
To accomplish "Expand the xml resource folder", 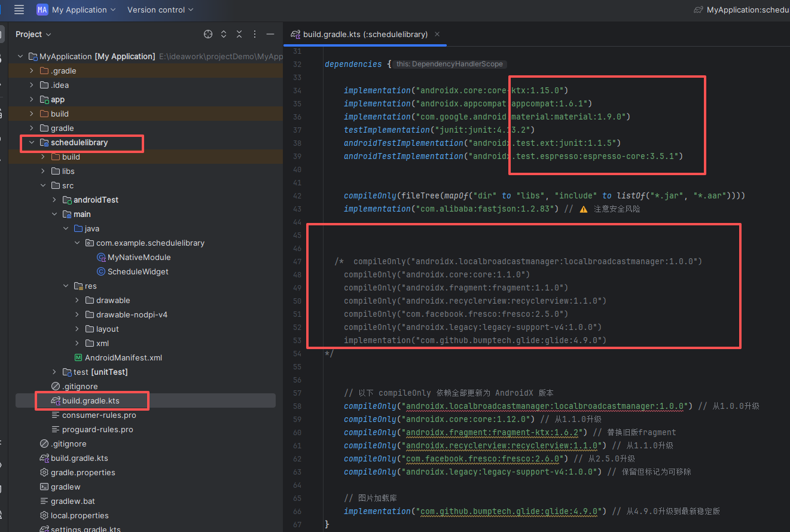I will coord(77,343).
